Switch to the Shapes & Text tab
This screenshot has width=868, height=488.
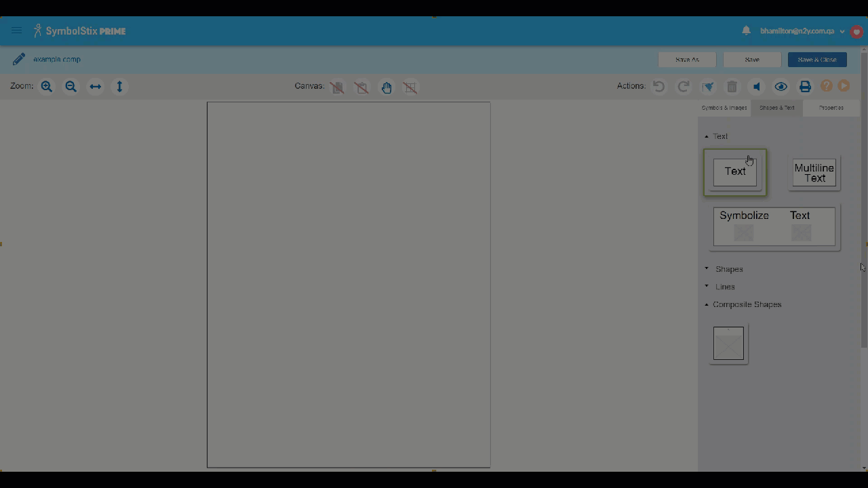click(x=777, y=108)
